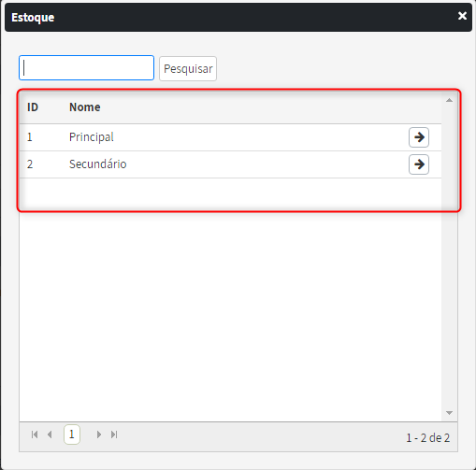Select the Secundário row name
Screen dimensions: 476x470
(98, 164)
